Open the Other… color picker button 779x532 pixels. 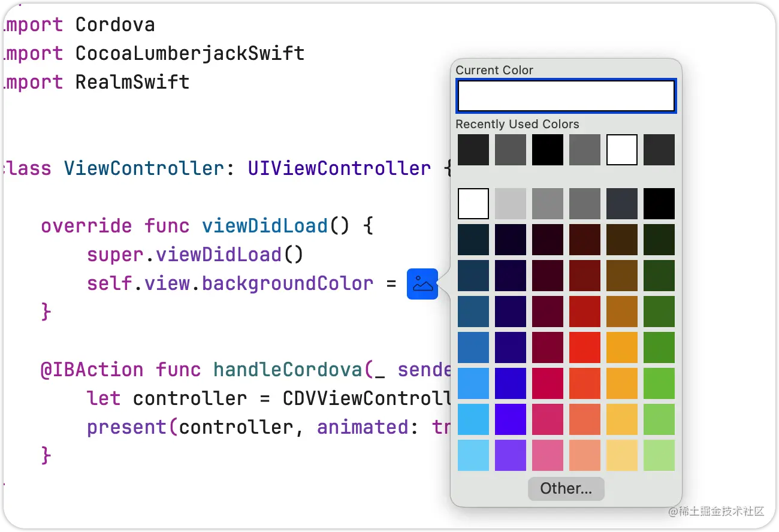coord(566,488)
